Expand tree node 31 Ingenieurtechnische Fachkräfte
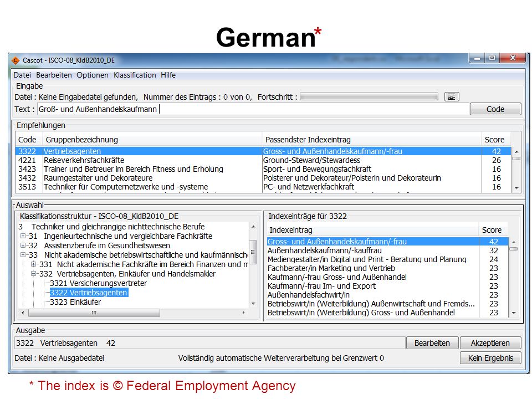The image size is (532, 399). 23,236
